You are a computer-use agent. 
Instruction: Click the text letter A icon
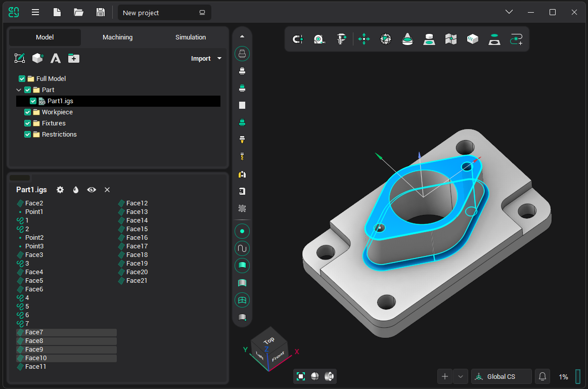(56, 58)
